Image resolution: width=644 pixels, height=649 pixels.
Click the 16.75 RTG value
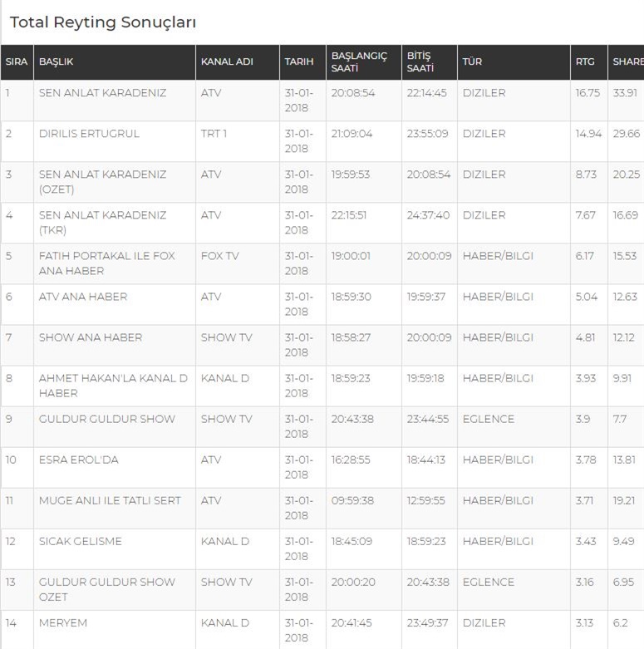(x=587, y=93)
